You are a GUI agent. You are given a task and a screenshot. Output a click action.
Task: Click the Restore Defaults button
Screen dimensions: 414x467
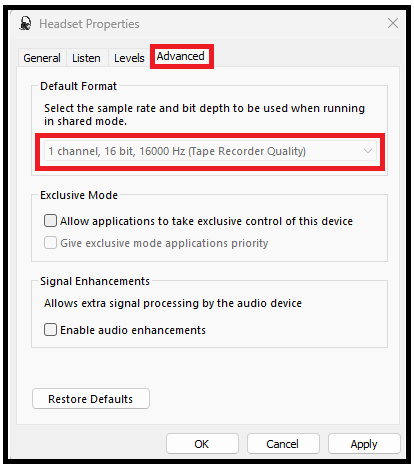pos(91,399)
